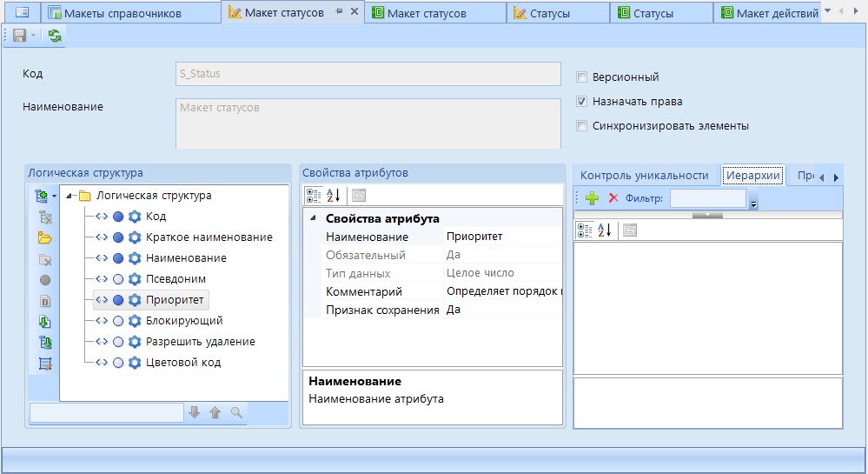Click the gray down arrow below the tree

(195, 412)
